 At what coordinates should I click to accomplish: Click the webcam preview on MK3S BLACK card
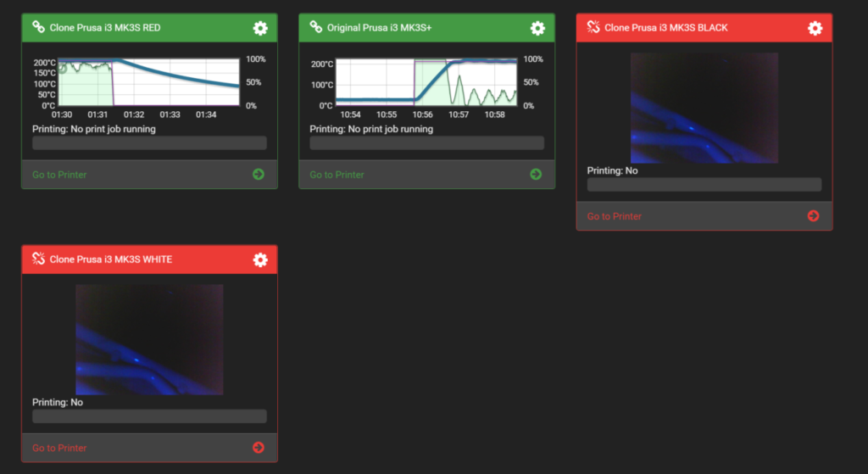click(704, 108)
